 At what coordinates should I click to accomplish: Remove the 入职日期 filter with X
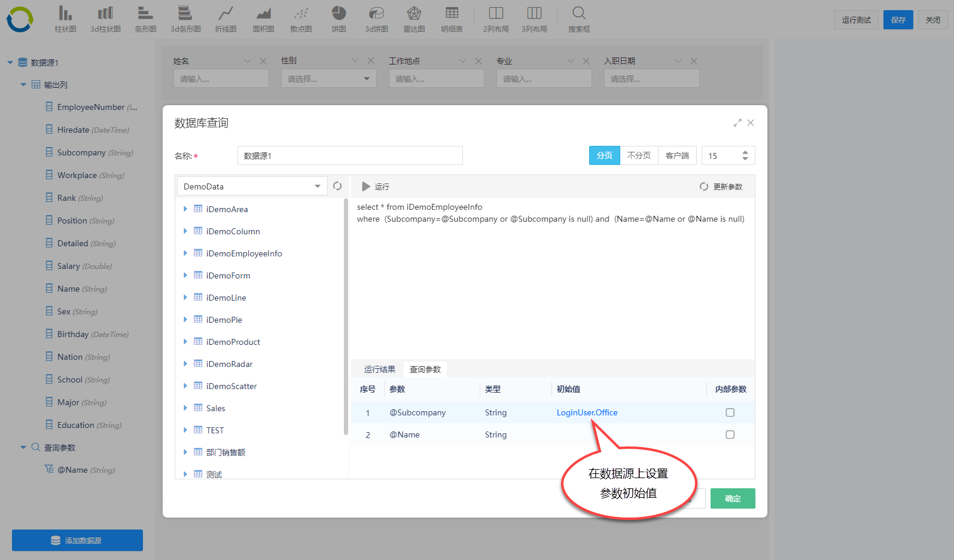click(x=694, y=61)
